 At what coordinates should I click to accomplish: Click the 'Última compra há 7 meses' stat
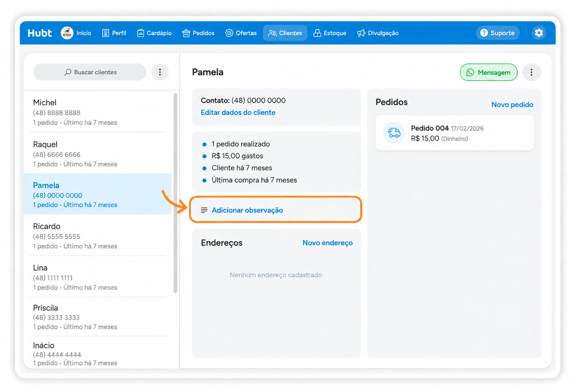click(x=254, y=180)
